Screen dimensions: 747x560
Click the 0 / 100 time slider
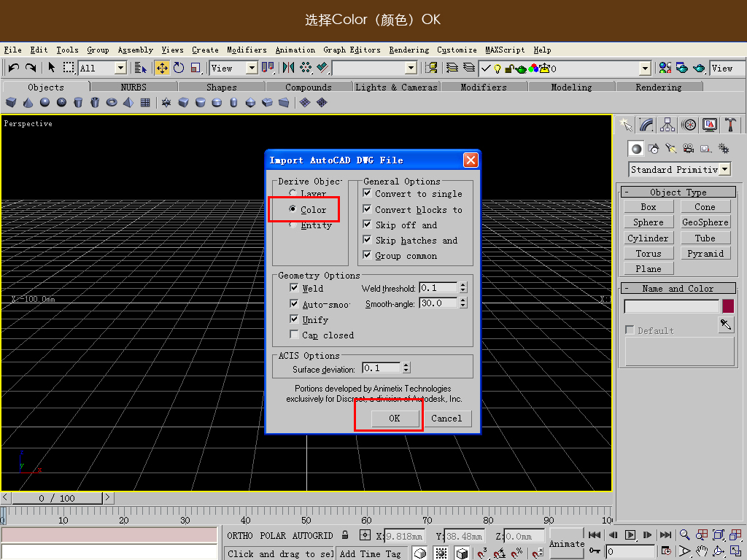click(x=57, y=498)
